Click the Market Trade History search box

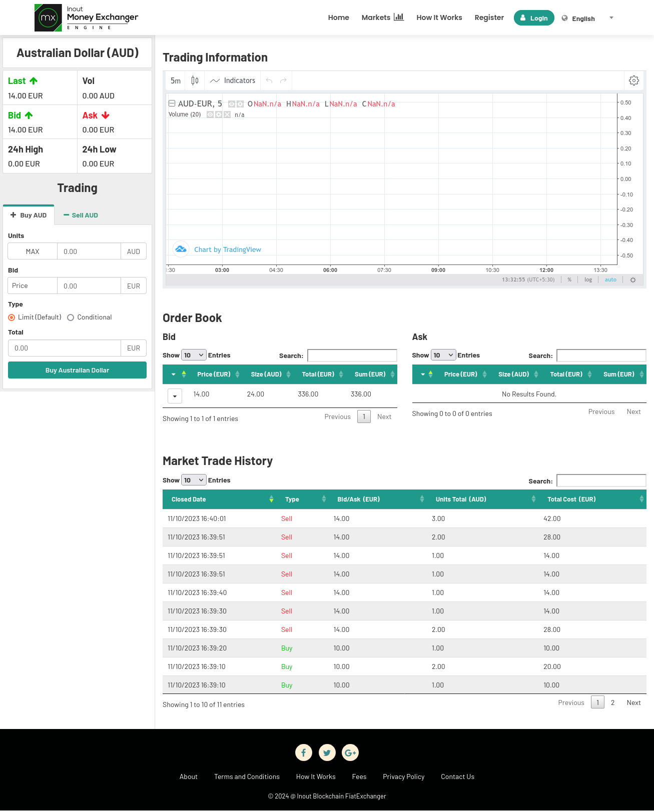pyautogui.click(x=601, y=480)
